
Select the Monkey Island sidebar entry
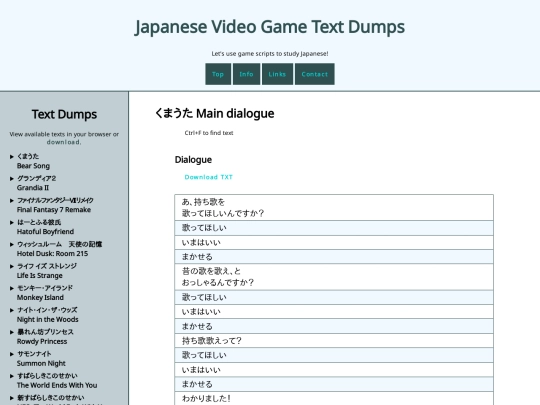click(x=45, y=293)
